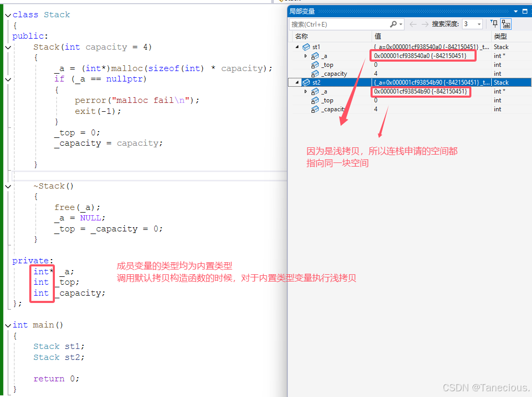Click value 0x000001cf93854b90 of st2 _a
532x397 pixels.
click(420, 91)
